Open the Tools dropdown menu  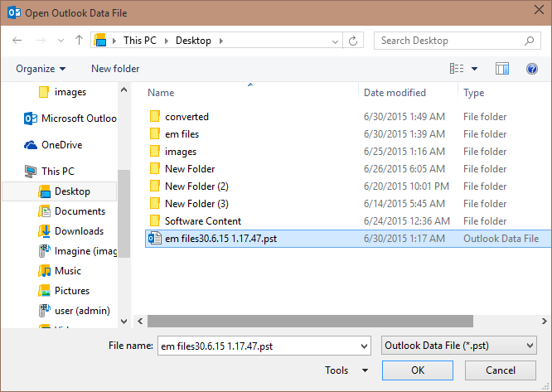click(346, 370)
